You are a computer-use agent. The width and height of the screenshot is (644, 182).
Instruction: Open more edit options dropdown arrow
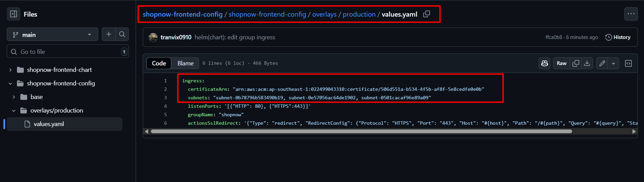(613, 63)
